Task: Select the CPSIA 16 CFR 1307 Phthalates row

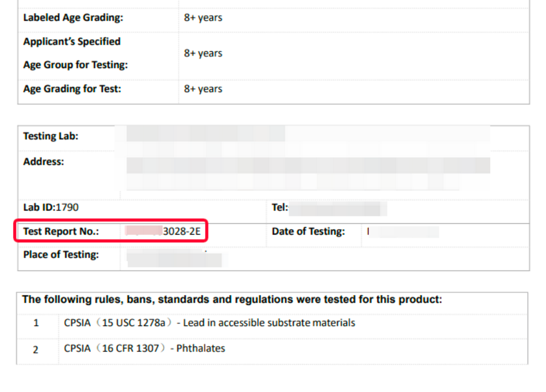Action: 144,348
